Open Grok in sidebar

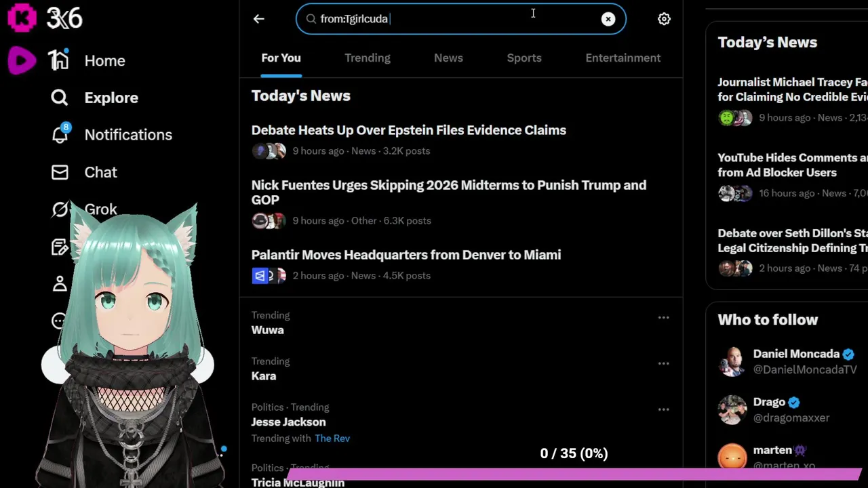(x=100, y=209)
